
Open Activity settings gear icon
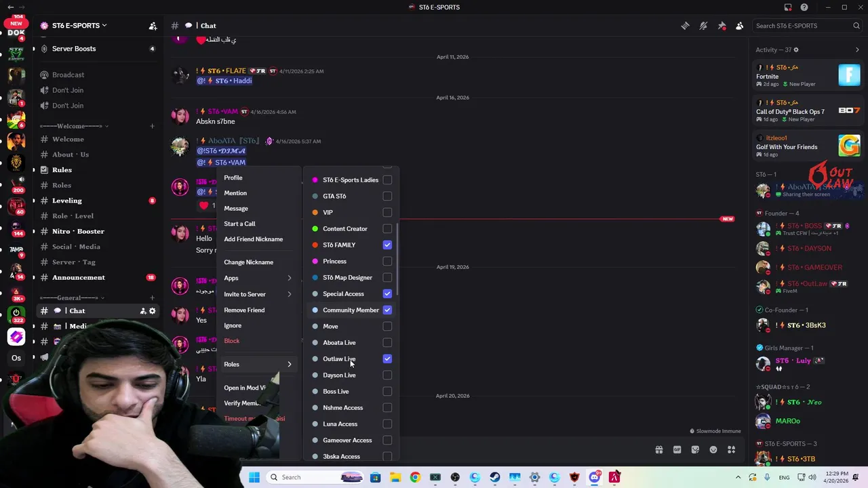pos(796,49)
